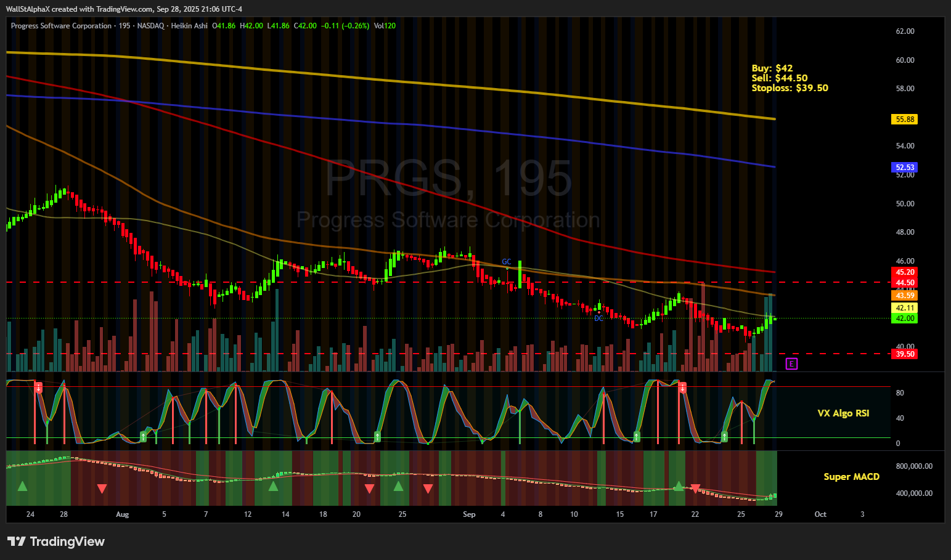This screenshot has height=560, width=951.
Task: Click the Heikin Ashi chart type label
Action: pyautogui.click(x=189, y=26)
